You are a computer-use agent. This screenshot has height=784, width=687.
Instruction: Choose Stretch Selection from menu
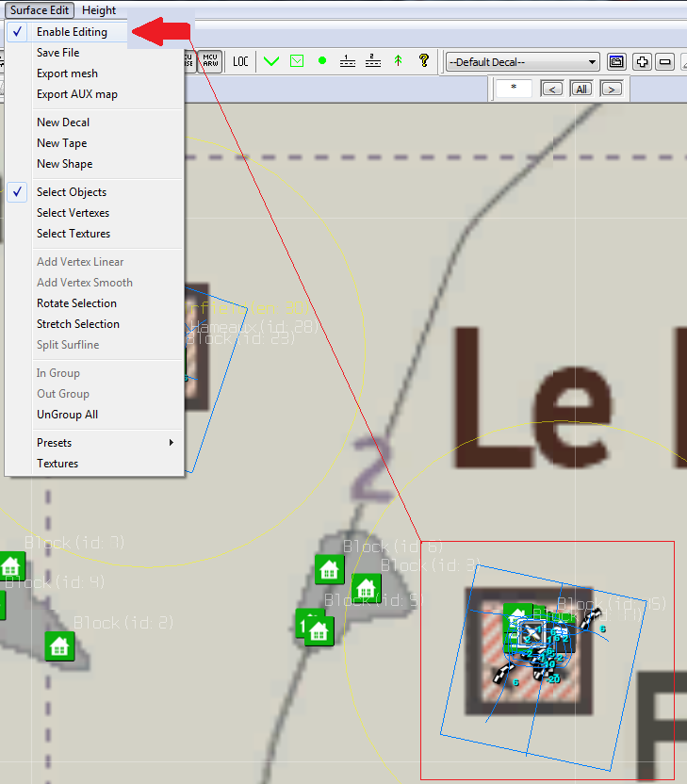(x=78, y=324)
